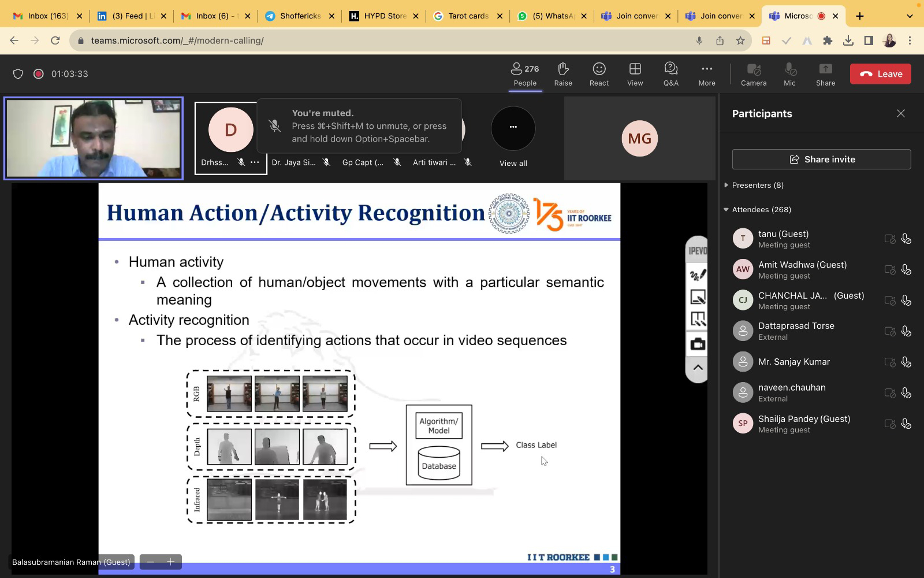The height and width of the screenshot is (578, 924).
Task: Switch to the WhatsApp tab
Action: coord(553,16)
